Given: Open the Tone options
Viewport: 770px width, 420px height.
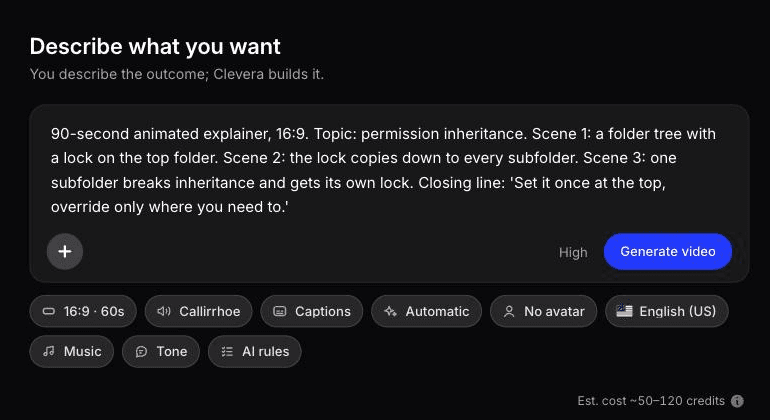Looking at the screenshot, I should [161, 351].
